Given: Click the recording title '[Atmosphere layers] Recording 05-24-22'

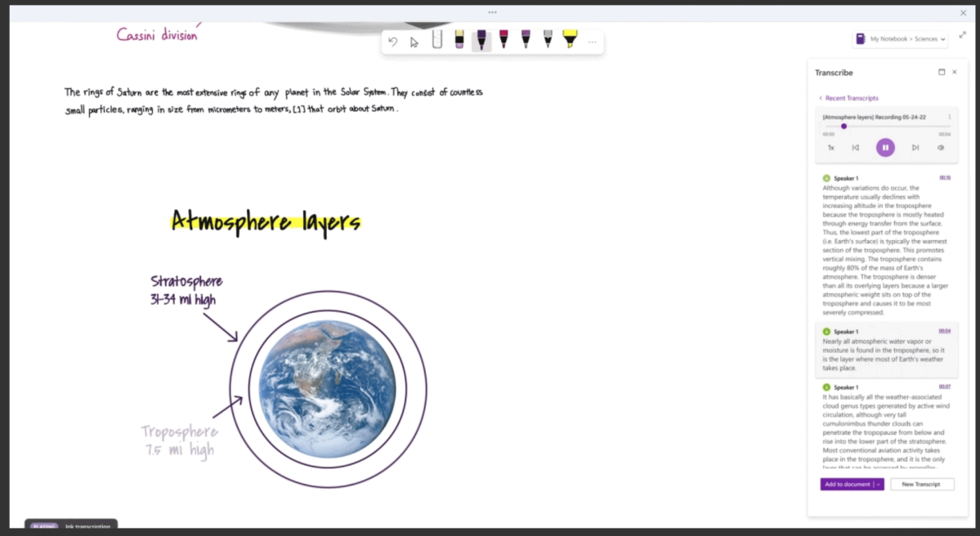Looking at the screenshot, I should (x=874, y=117).
